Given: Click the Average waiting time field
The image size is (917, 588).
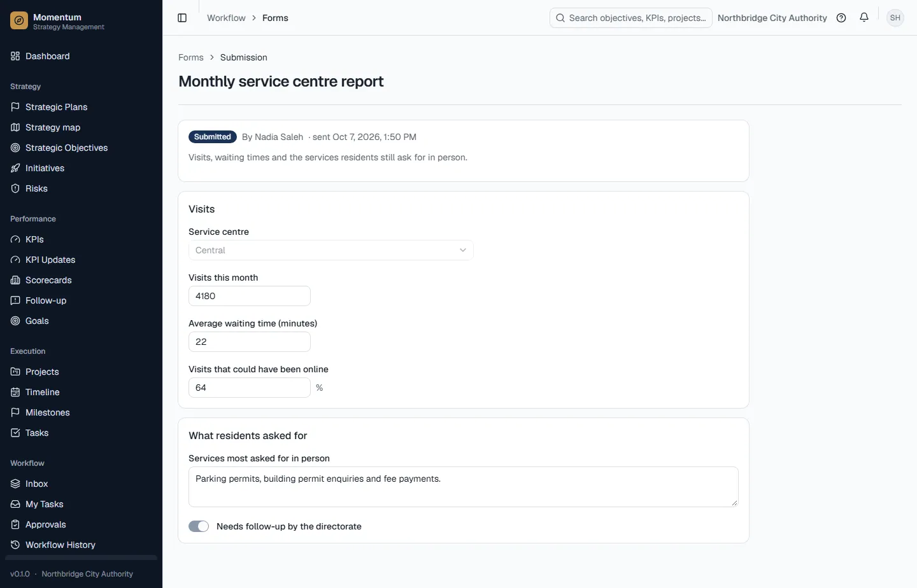Looking at the screenshot, I should pos(250,342).
